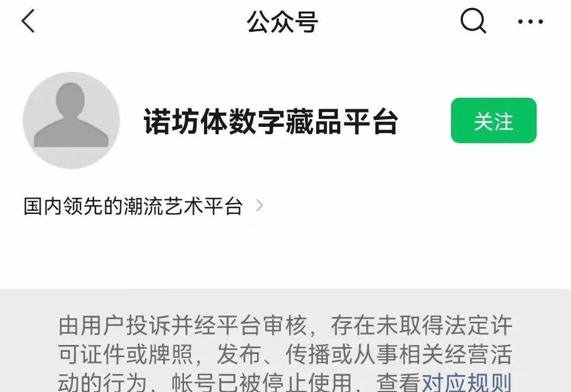Go back with the left arrow icon
This screenshot has width=571, height=392.
click(x=28, y=21)
